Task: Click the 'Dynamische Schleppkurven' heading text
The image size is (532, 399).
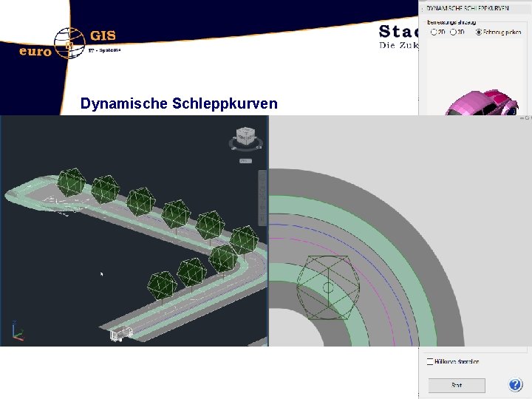Action: coord(179,103)
